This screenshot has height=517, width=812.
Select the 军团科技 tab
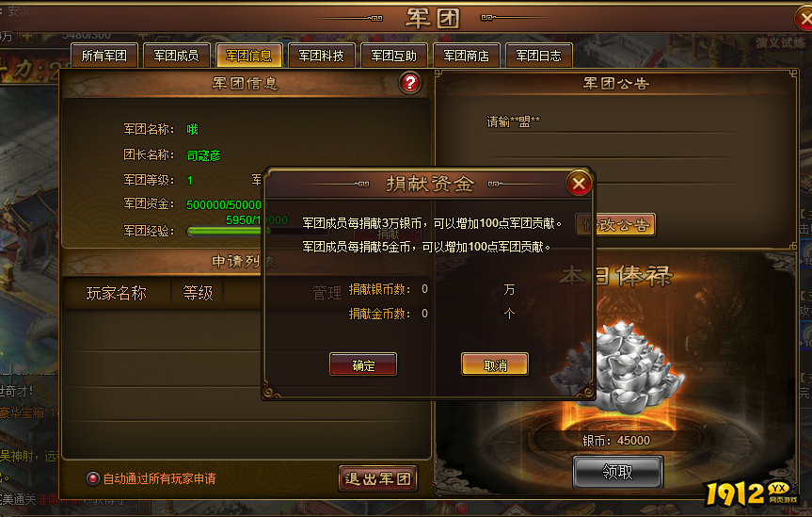click(x=322, y=56)
